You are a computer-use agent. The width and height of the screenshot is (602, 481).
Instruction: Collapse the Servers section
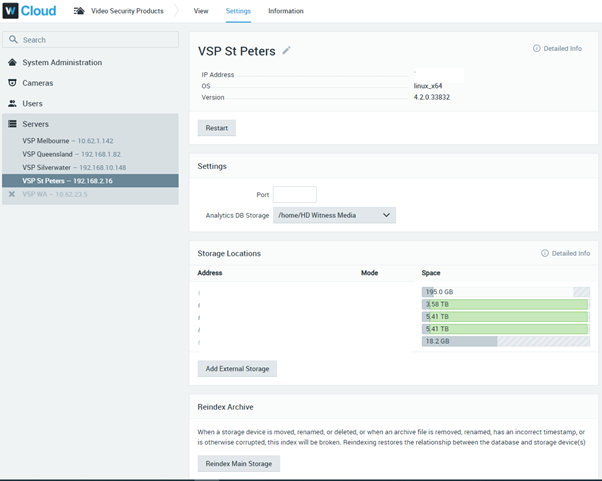click(x=35, y=124)
